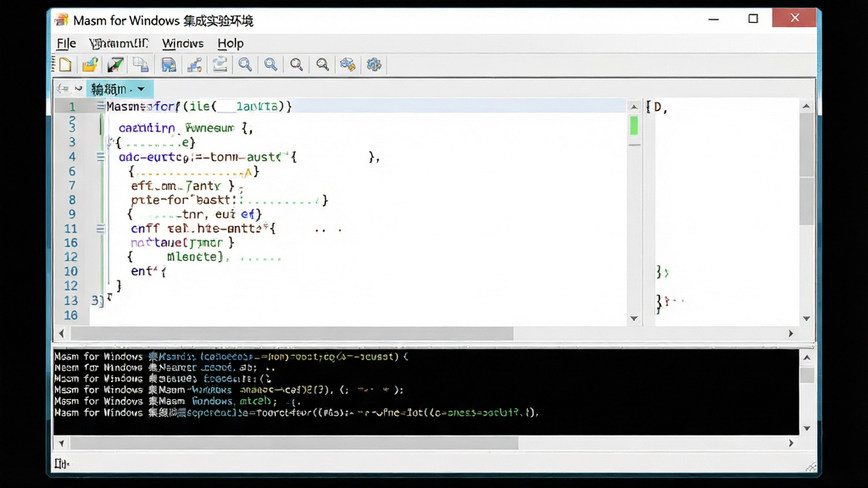The width and height of the screenshot is (868, 488).
Task: Click the code text 'cnff ral.hte-antte'
Action: [197, 229]
